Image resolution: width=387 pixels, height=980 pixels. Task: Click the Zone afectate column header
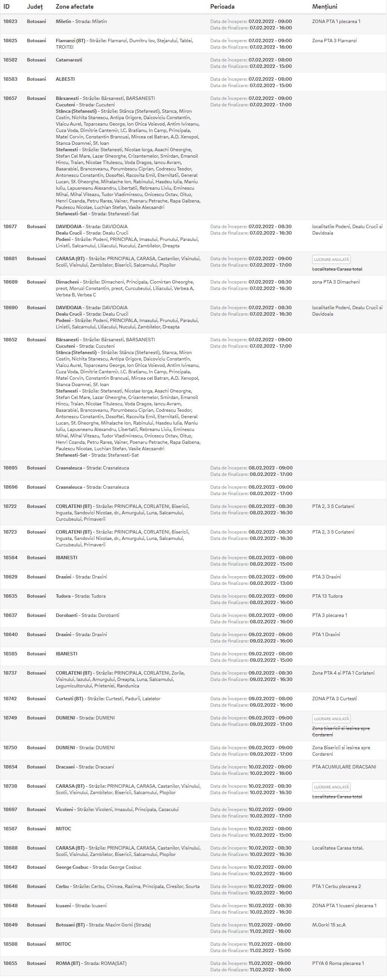coord(75,6)
